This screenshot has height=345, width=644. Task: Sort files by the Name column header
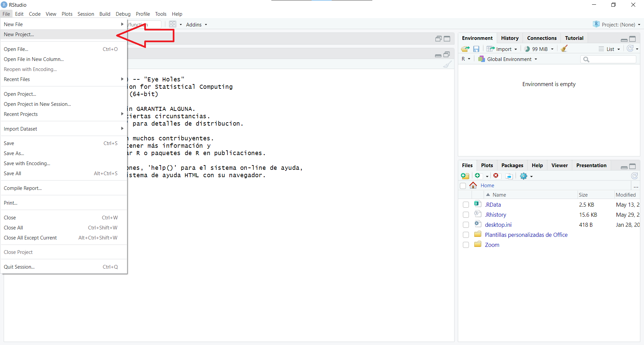[x=499, y=195]
